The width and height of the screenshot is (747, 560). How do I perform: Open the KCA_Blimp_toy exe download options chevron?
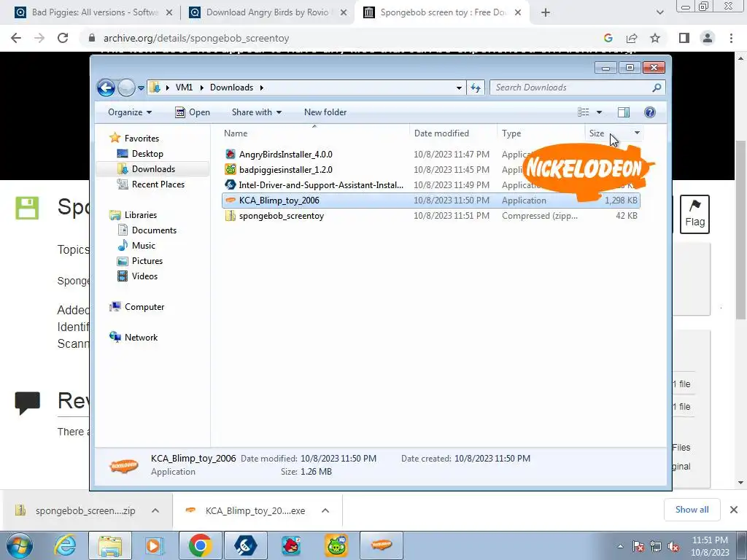(325, 510)
